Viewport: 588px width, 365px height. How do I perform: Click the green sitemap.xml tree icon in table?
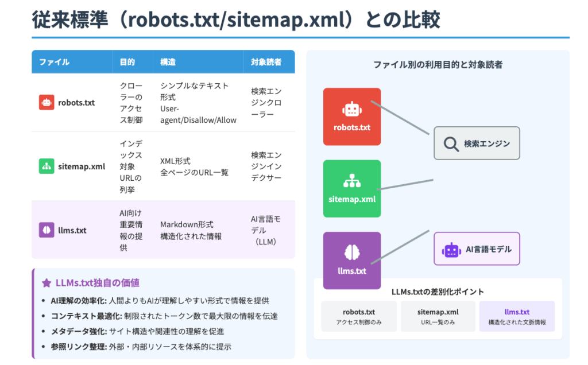(46, 166)
